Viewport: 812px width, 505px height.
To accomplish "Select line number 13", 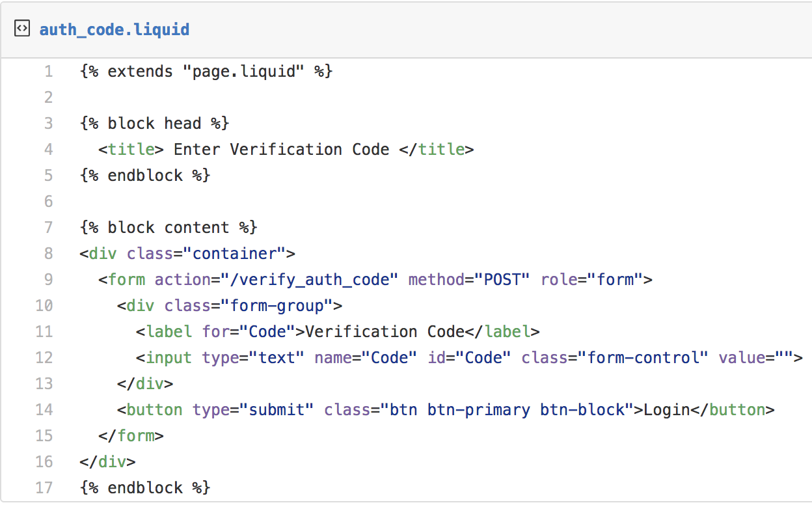I will coord(44,384).
